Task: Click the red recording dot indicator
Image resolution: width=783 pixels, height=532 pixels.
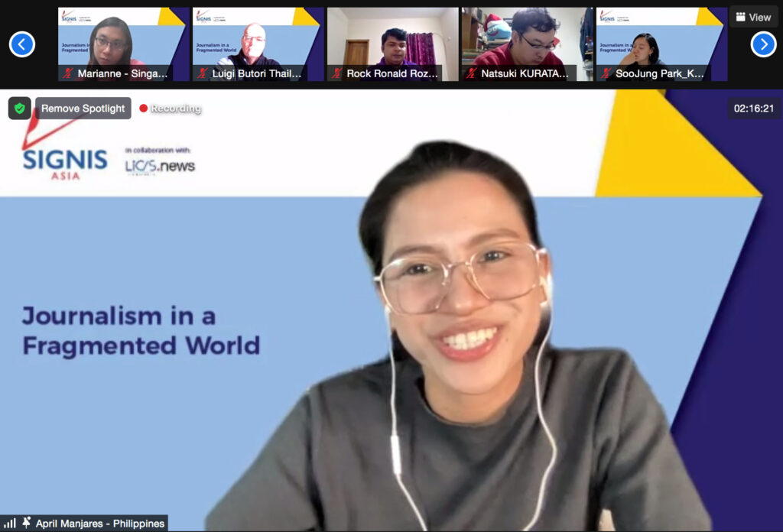Action: 143,109
